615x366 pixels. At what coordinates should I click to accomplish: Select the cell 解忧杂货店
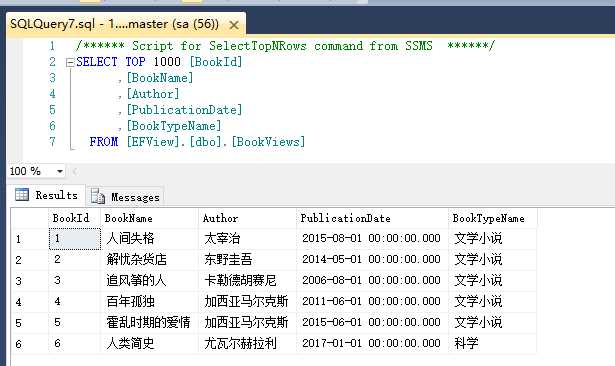pos(149,259)
